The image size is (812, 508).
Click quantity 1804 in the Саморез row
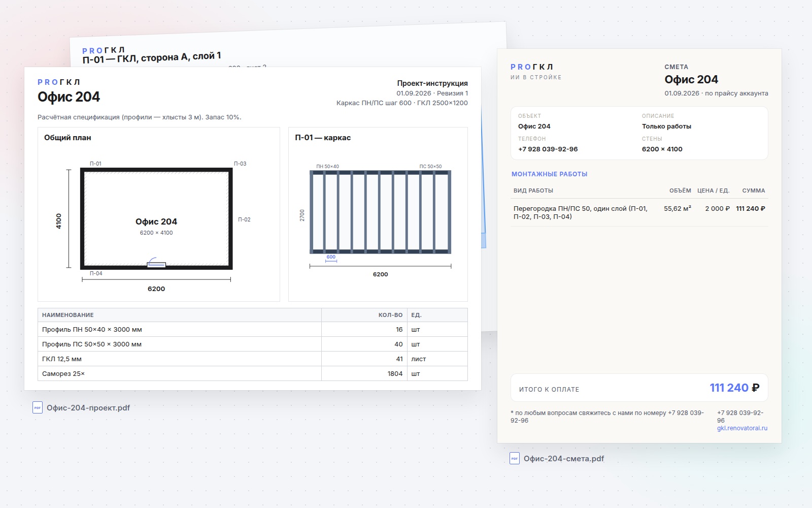395,374
